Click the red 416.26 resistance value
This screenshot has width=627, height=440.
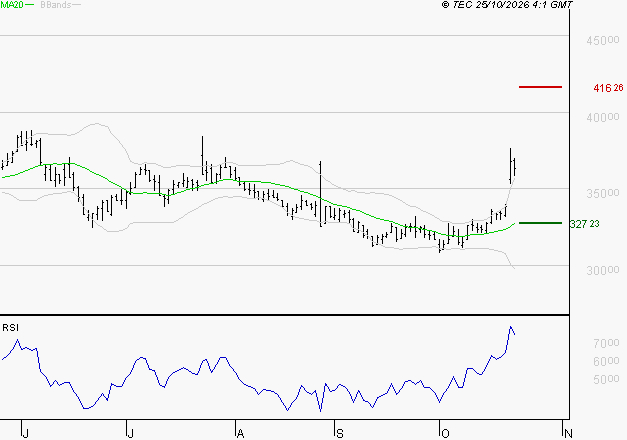click(x=608, y=88)
